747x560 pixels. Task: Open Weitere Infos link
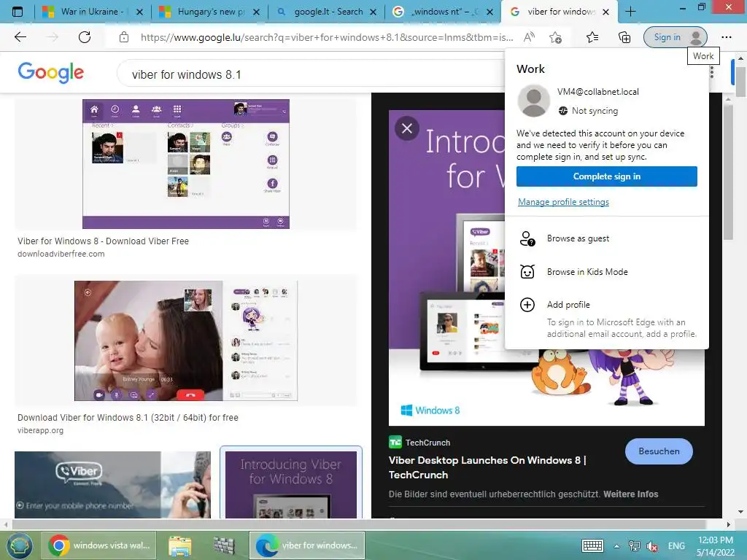click(x=631, y=494)
